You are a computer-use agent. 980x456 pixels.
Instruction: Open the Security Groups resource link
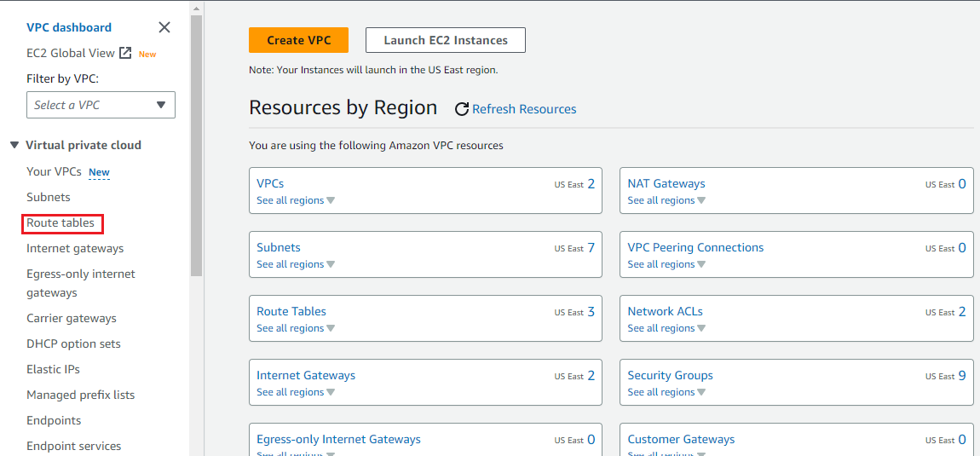pos(670,375)
